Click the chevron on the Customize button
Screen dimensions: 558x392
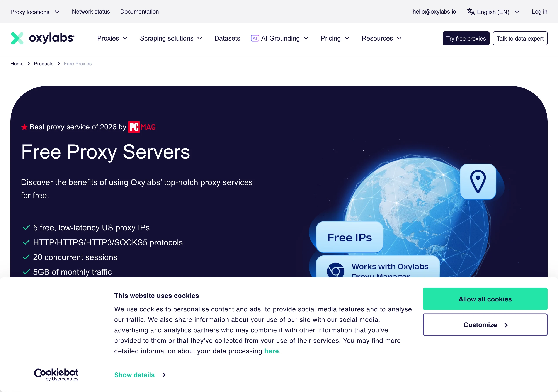click(x=506, y=325)
